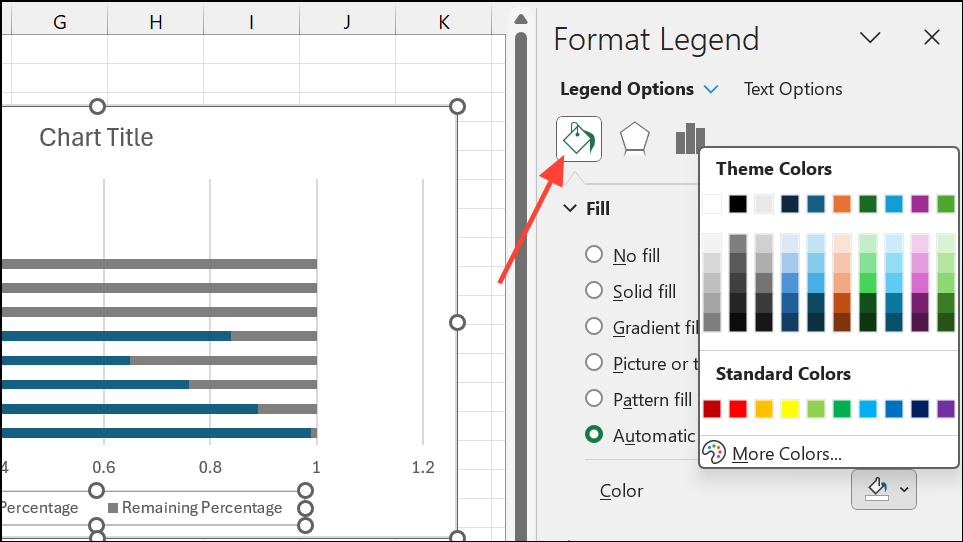963x542 pixels.
Task: Open the Fill & Line paint bucket tab
Action: click(x=579, y=139)
